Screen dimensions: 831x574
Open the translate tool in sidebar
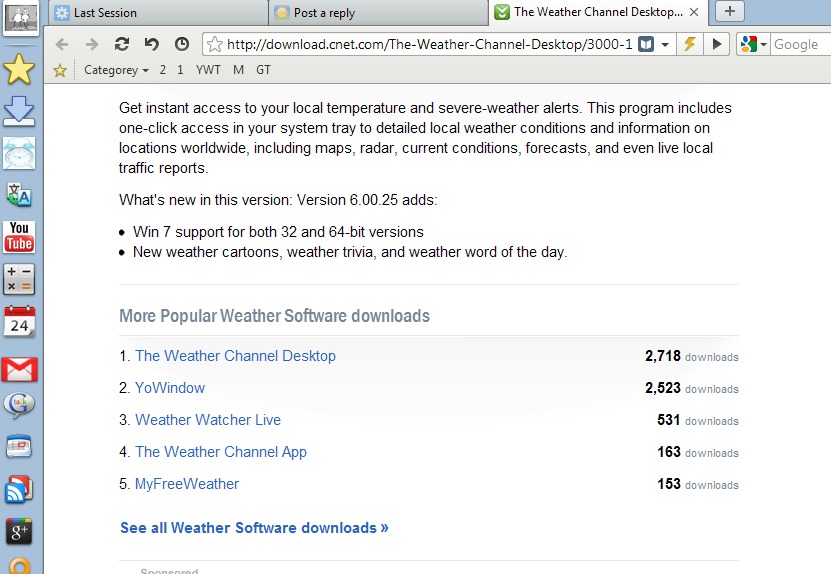tap(19, 194)
